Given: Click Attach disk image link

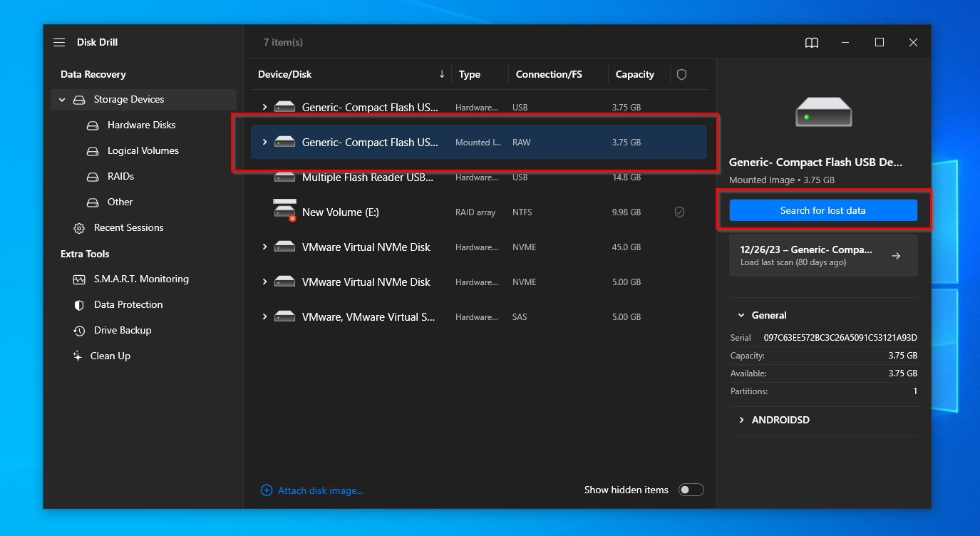Looking at the screenshot, I should pyautogui.click(x=321, y=490).
